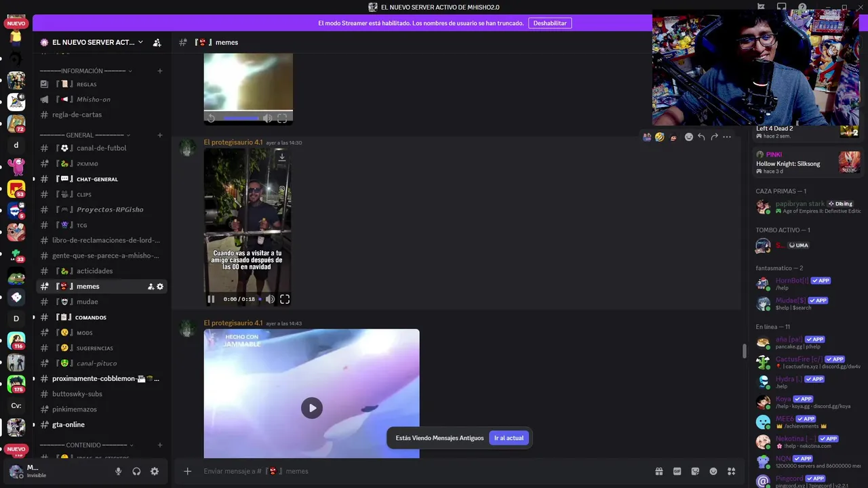Click the plus attach button in message bar
The height and width of the screenshot is (488, 868).
coord(188,471)
